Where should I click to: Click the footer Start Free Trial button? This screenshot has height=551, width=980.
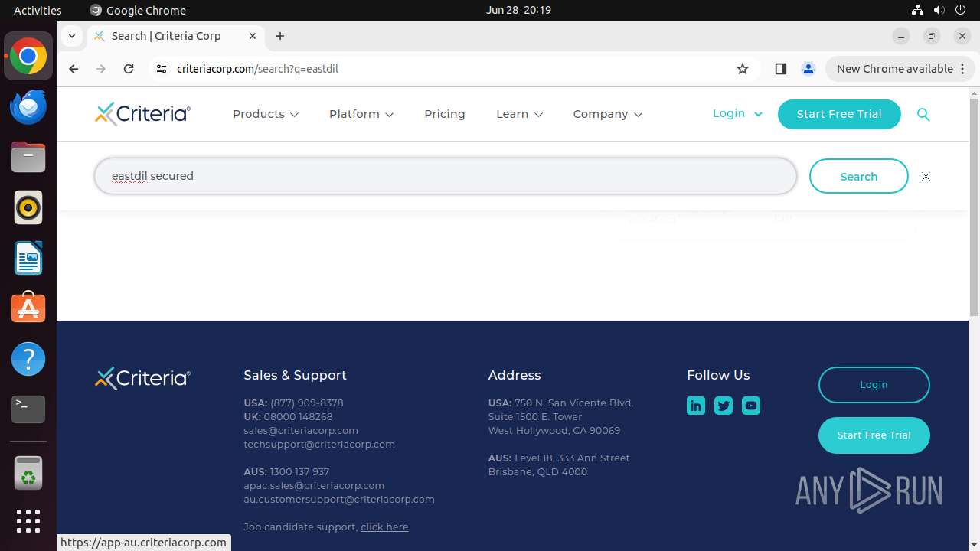tap(874, 435)
